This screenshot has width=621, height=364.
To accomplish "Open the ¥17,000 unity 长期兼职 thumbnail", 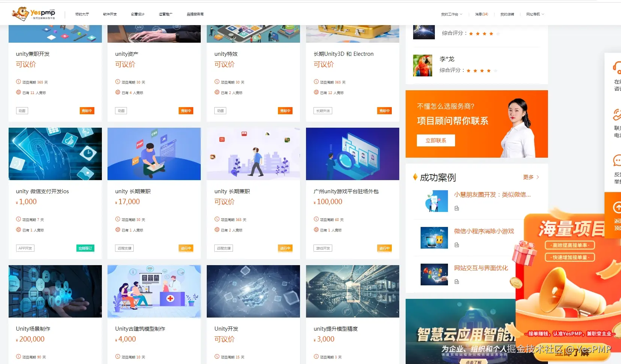I will click(x=154, y=154).
